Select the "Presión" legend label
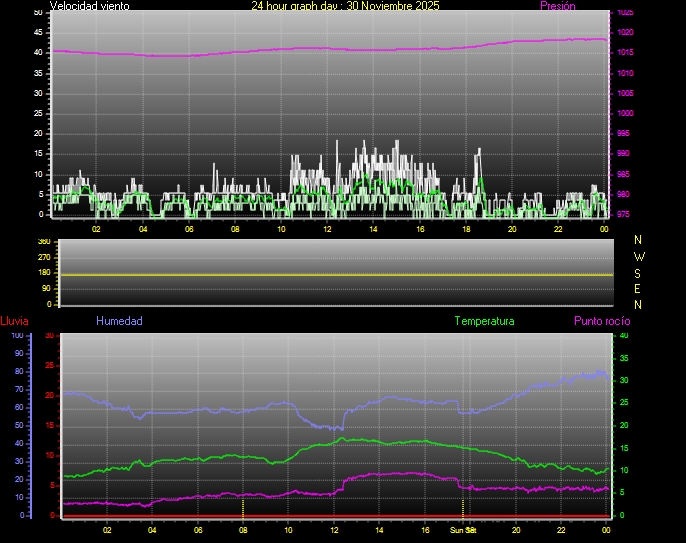 click(557, 6)
